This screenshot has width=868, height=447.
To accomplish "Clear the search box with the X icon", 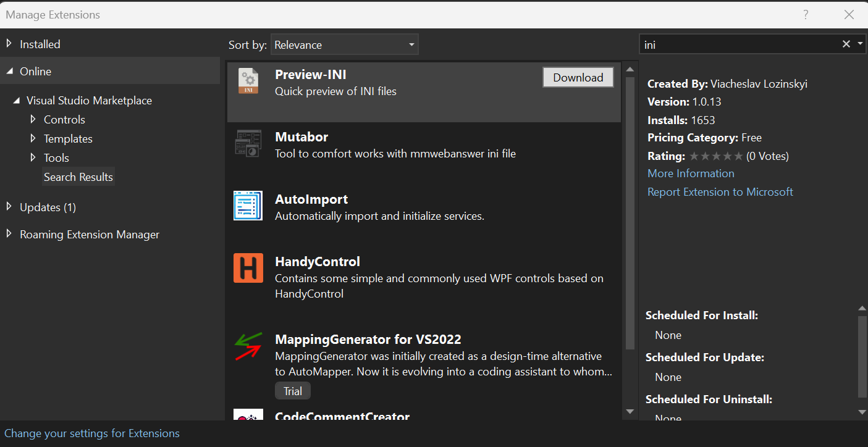I will tap(846, 44).
